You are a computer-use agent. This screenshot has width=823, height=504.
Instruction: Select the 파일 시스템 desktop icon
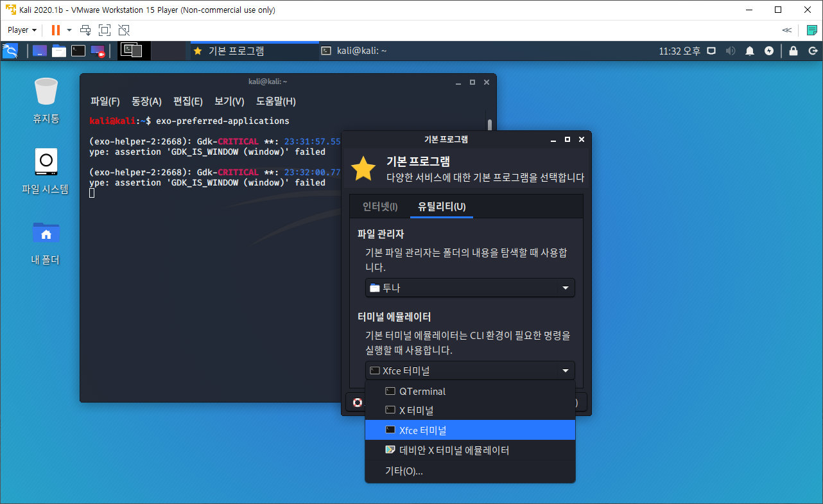pos(45,171)
